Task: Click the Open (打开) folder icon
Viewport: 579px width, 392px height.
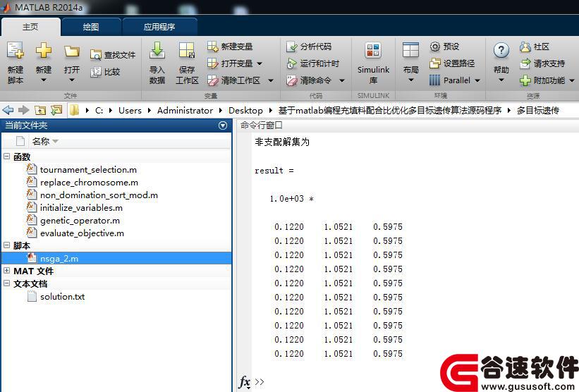Action: 72,51
